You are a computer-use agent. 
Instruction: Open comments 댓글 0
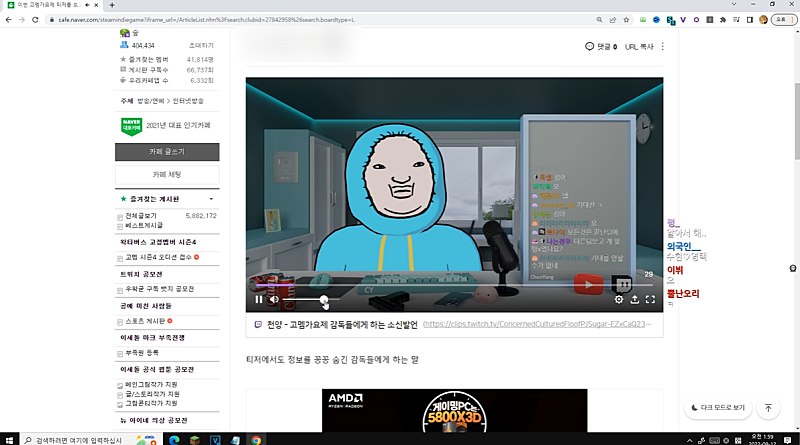click(x=601, y=46)
